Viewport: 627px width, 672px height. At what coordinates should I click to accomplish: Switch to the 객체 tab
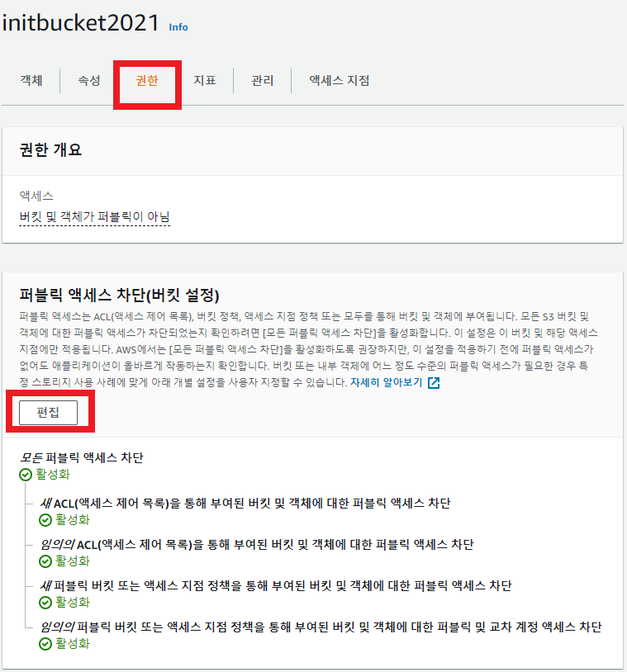(x=31, y=80)
